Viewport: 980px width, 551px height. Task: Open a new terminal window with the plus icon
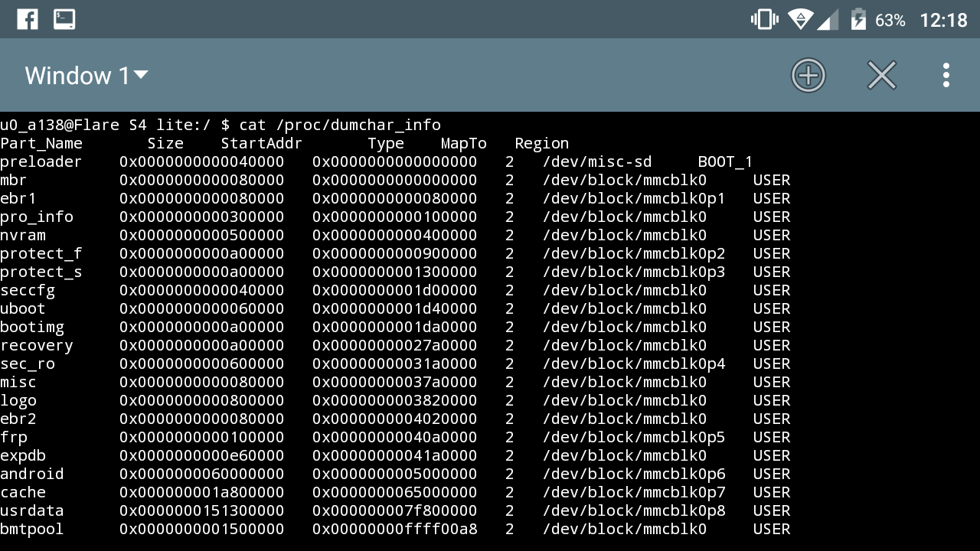808,75
